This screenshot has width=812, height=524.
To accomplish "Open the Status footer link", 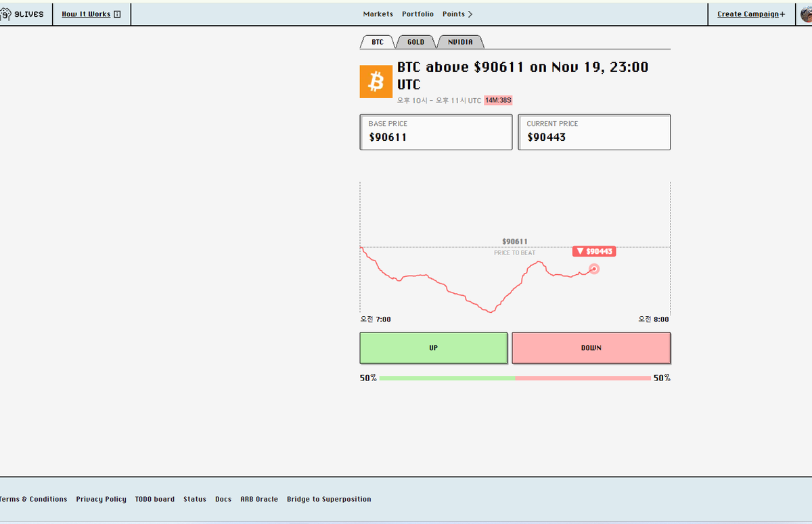I will pos(195,499).
